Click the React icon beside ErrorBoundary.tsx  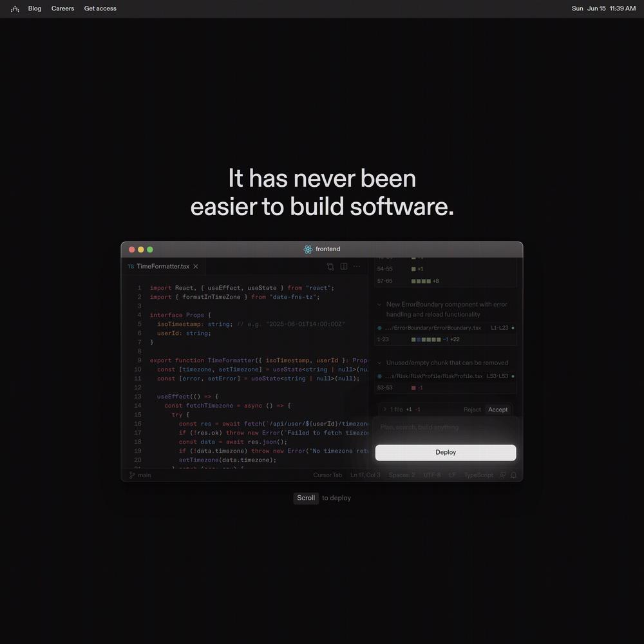click(x=379, y=328)
